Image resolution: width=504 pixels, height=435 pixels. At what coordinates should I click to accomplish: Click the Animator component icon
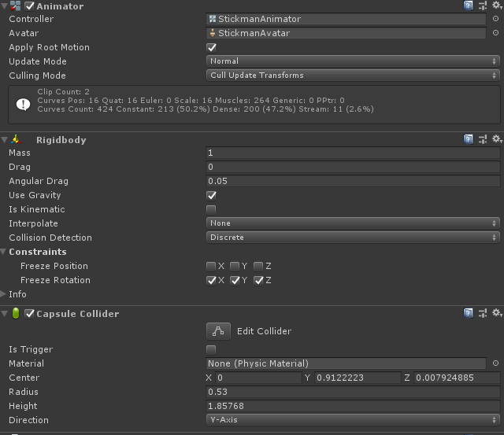pos(16,6)
